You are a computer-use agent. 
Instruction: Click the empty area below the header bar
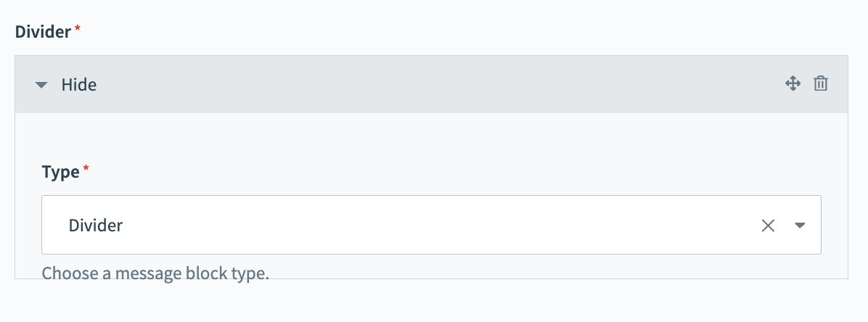coord(431,137)
